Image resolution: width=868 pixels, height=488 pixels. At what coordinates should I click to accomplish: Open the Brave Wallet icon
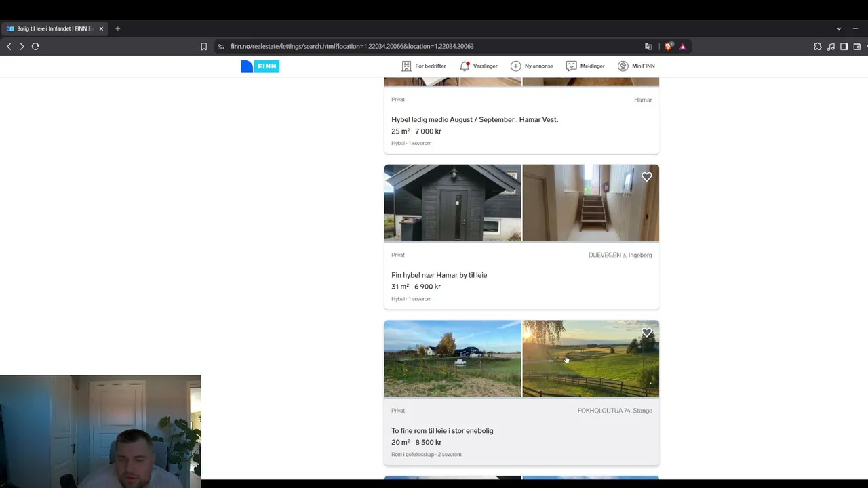tap(857, 46)
